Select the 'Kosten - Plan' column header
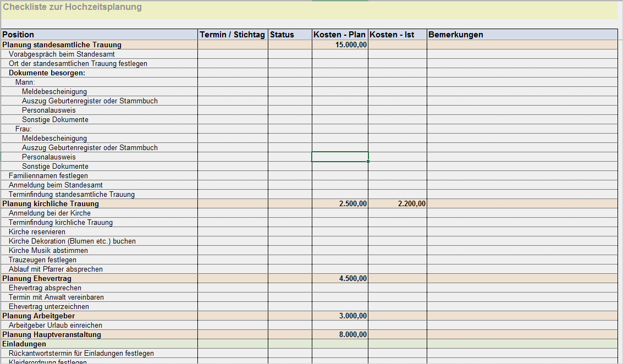Viewport: 623px width, 364px height. [340, 35]
